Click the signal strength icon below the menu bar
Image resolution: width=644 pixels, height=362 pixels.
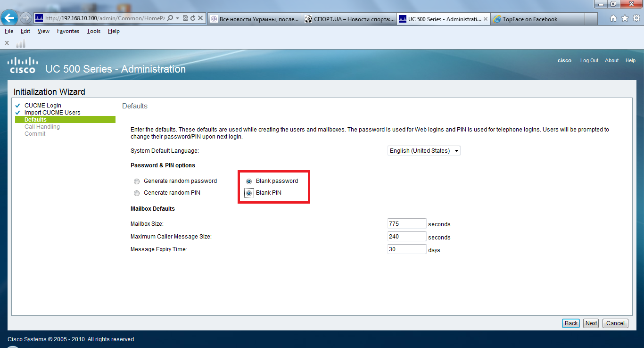(x=20, y=43)
